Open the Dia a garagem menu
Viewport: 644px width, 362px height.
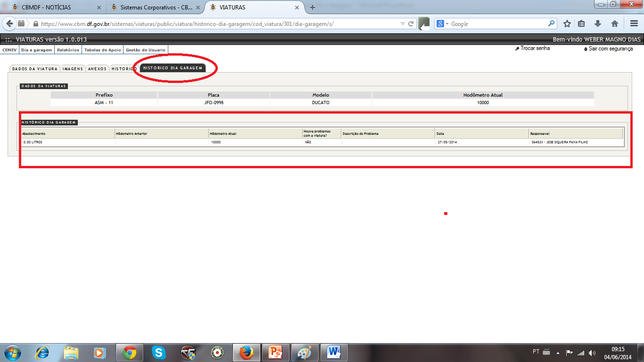[x=37, y=50]
